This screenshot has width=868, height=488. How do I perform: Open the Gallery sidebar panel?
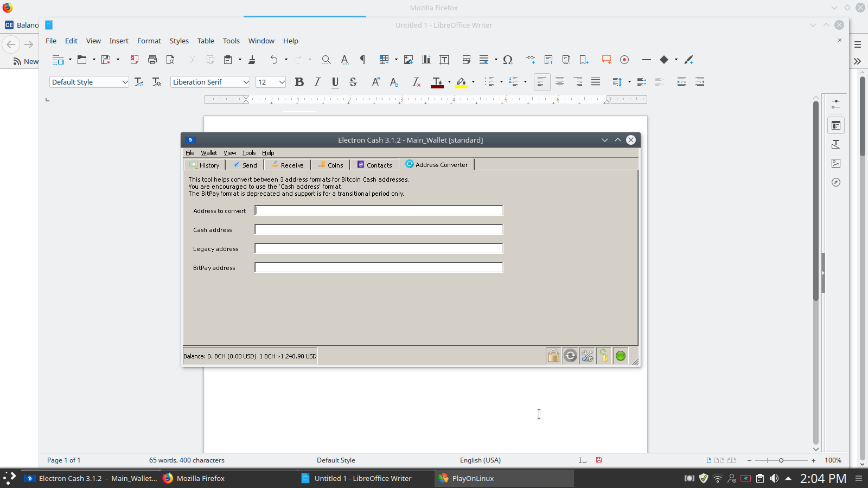click(x=836, y=163)
